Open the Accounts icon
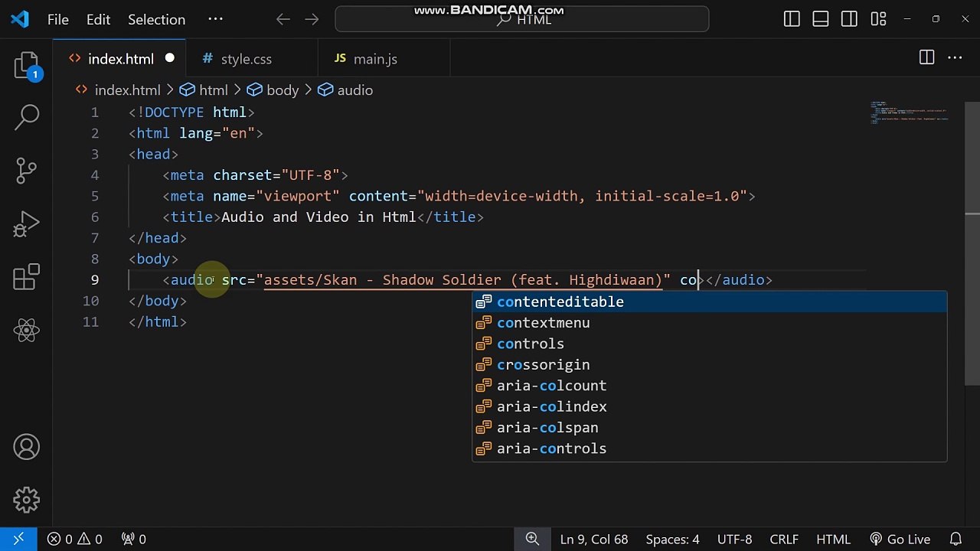Viewport: 980px width, 551px height. [x=27, y=447]
